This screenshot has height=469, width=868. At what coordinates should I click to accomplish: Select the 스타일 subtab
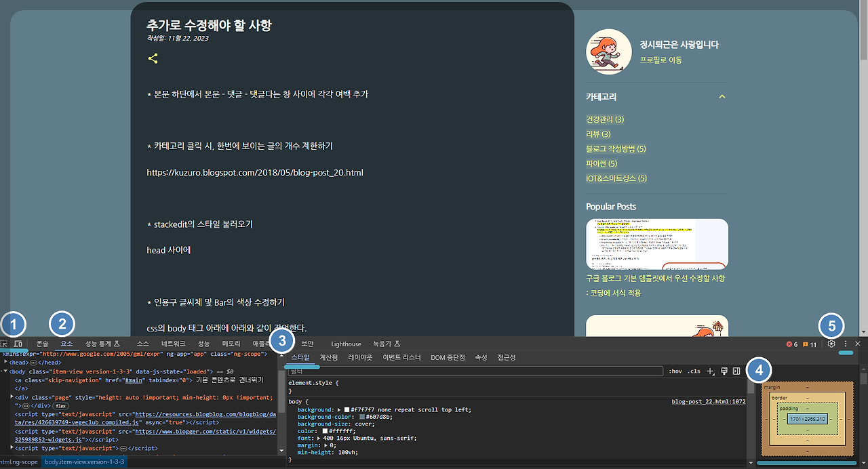[300, 357]
